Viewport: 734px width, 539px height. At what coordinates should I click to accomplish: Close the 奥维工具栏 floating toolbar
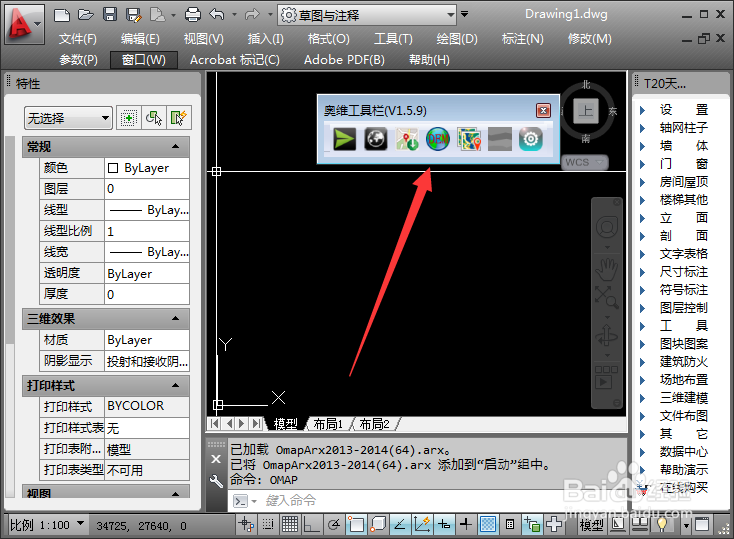click(x=543, y=111)
